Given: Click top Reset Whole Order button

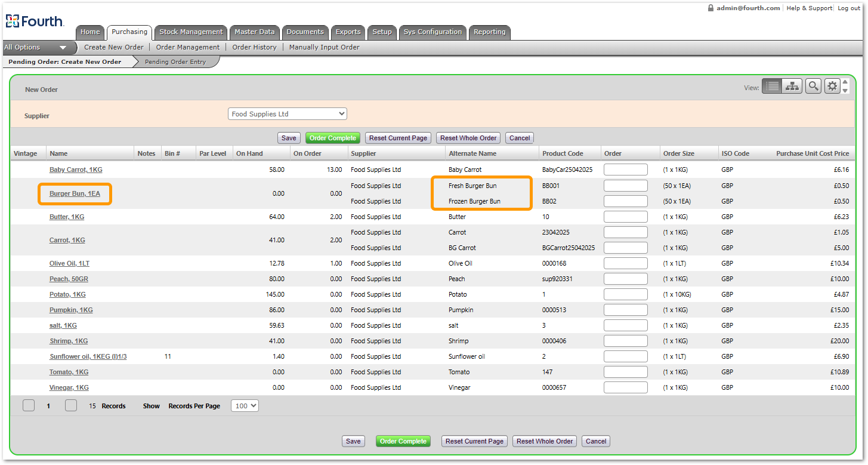Looking at the screenshot, I should [x=468, y=138].
